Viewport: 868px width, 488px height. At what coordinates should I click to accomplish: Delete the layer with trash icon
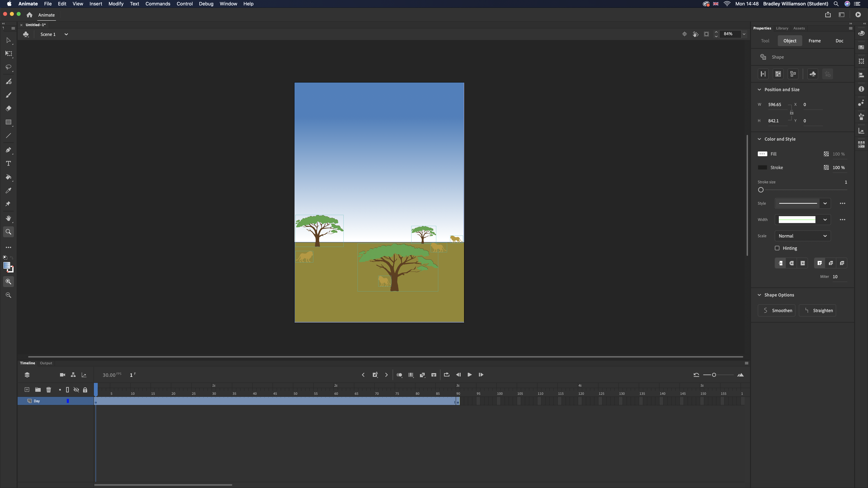tap(48, 390)
